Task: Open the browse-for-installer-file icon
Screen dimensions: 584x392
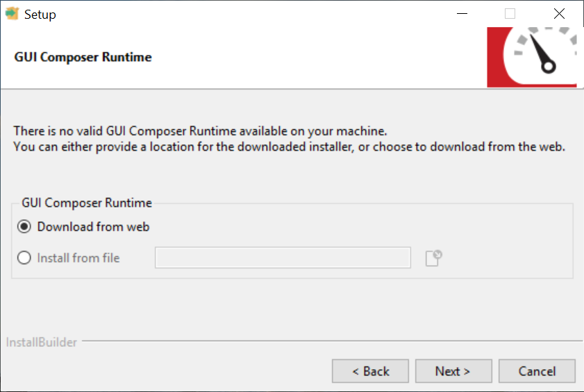Action: tap(434, 258)
